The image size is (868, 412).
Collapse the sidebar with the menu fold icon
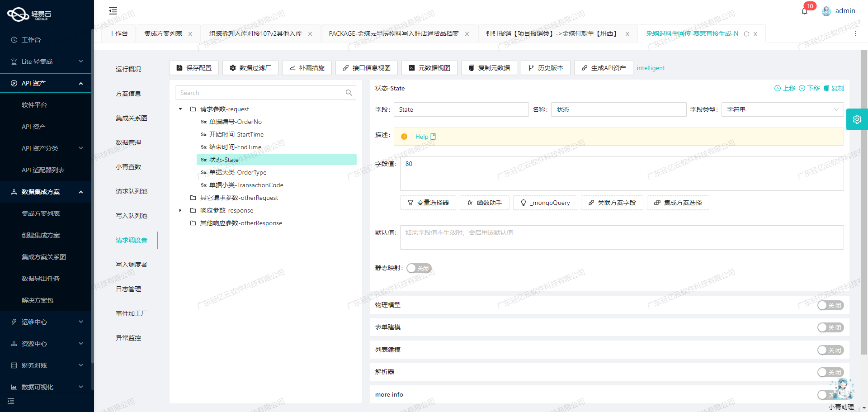113,11
